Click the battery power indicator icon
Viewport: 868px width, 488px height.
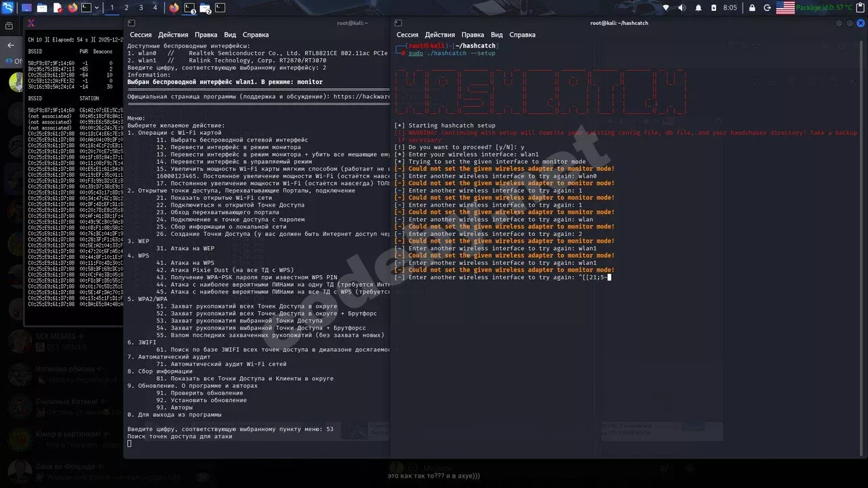(x=714, y=8)
